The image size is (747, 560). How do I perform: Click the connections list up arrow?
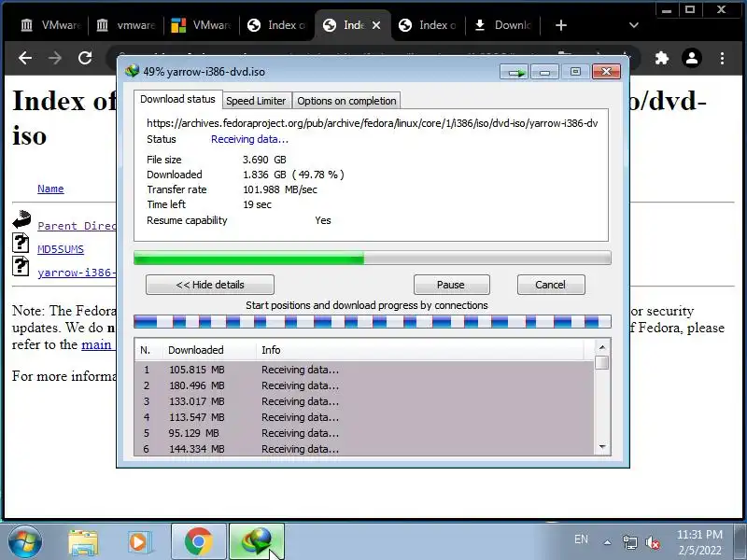click(x=602, y=347)
